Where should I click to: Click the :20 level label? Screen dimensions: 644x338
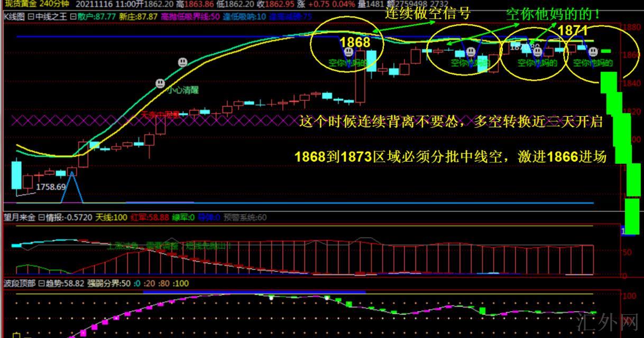click(149, 284)
